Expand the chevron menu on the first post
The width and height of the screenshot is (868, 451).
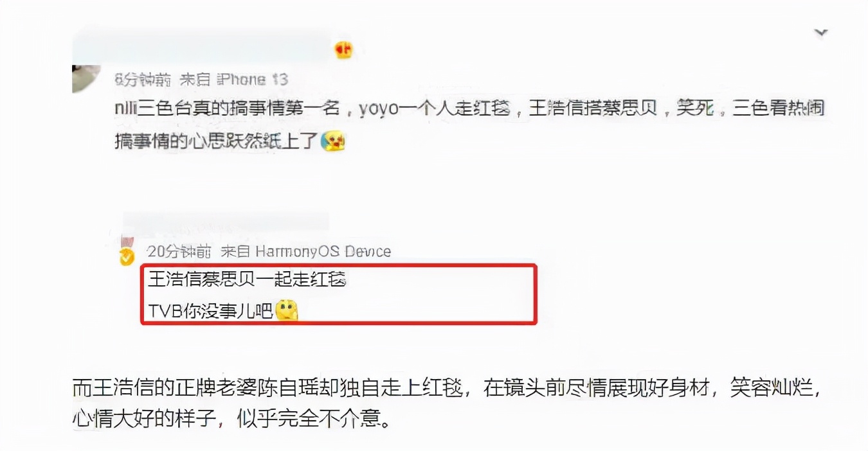[820, 33]
